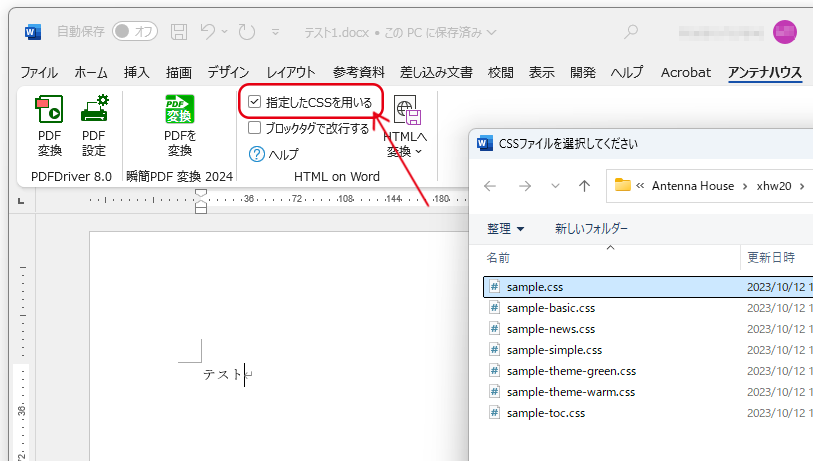This screenshot has height=461, width=813.
Task: Open the Customize Quick Access Toolbar dropdown
Action: point(275,32)
